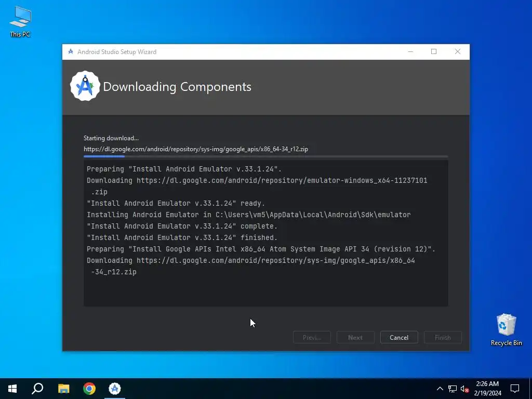Click the 'Install Android Emulator v.33.1.24" ready' line
Viewport: 532px width, 399px height.
[176, 203]
